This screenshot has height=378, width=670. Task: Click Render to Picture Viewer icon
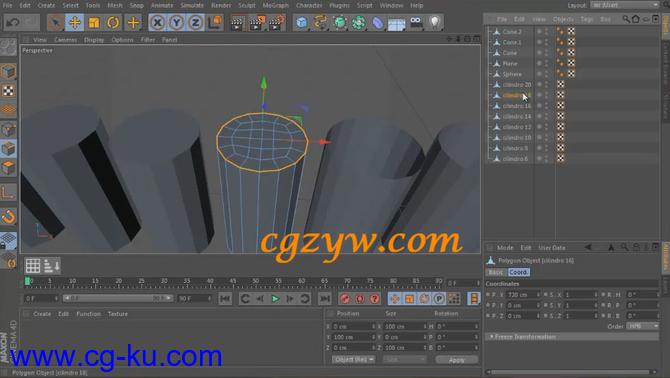point(256,23)
